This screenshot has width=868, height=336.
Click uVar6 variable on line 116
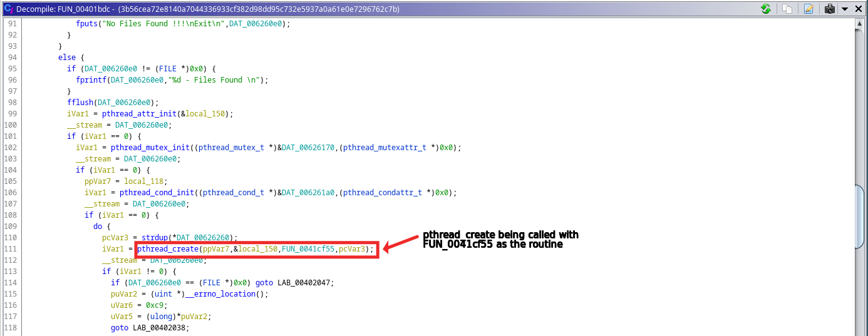point(121,305)
